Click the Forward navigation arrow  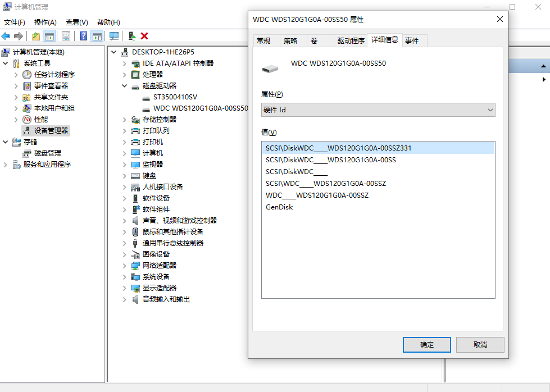click(x=19, y=35)
